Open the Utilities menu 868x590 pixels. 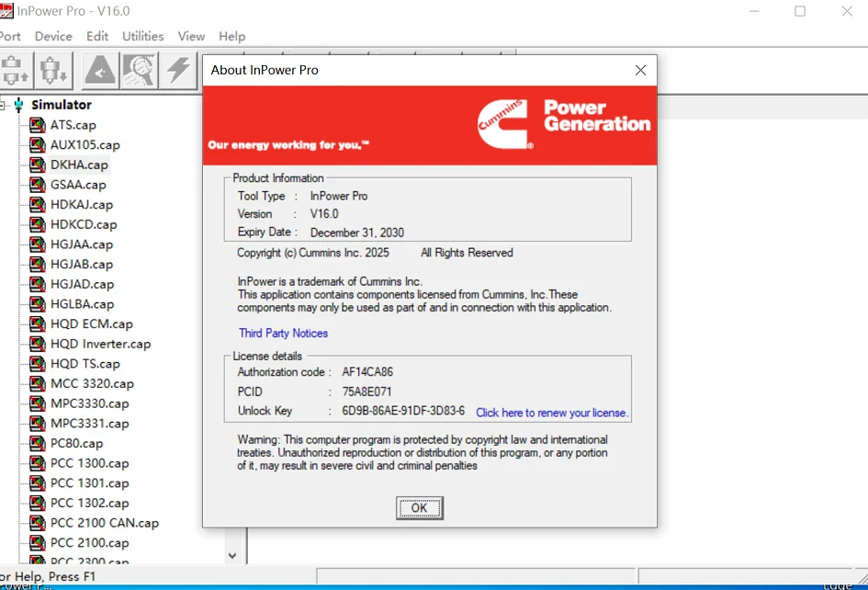(x=142, y=37)
